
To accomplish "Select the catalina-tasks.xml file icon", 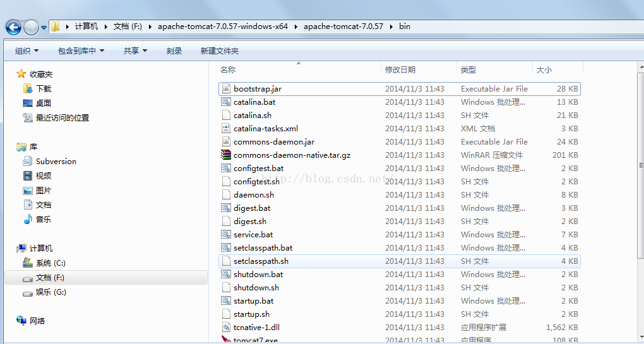I will (226, 129).
